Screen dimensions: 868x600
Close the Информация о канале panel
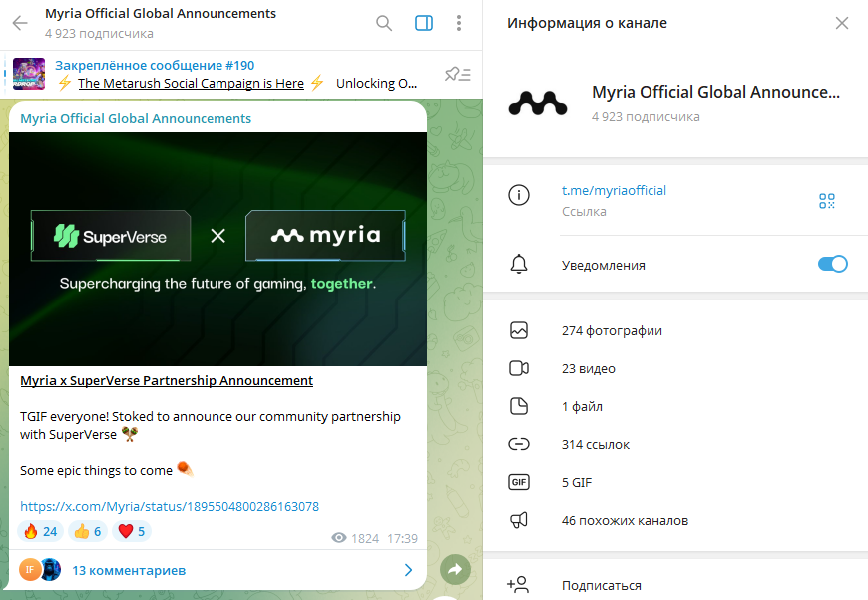pyautogui.click(x=841, y=23)
